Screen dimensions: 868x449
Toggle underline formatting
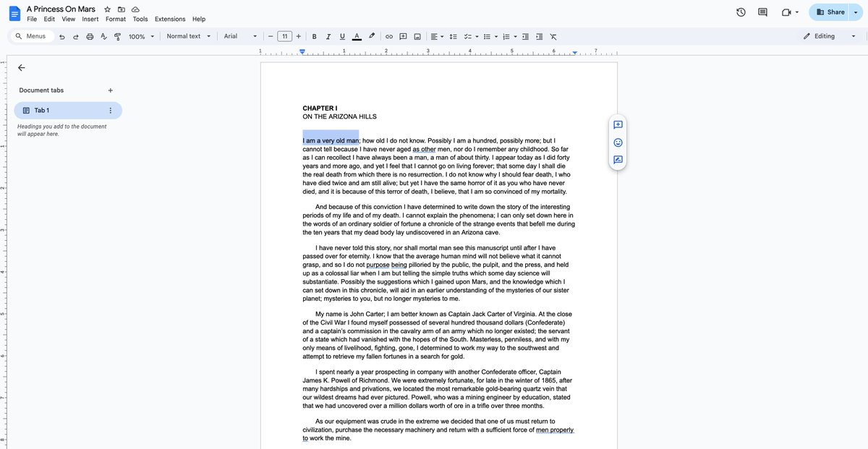click(342, 36)
